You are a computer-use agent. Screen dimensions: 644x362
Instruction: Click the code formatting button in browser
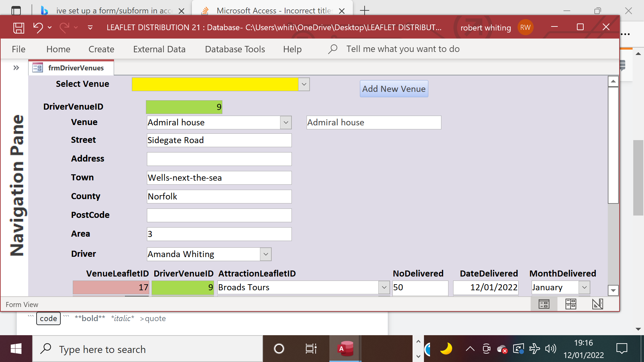pyautogui.click(x=48, y=318)
